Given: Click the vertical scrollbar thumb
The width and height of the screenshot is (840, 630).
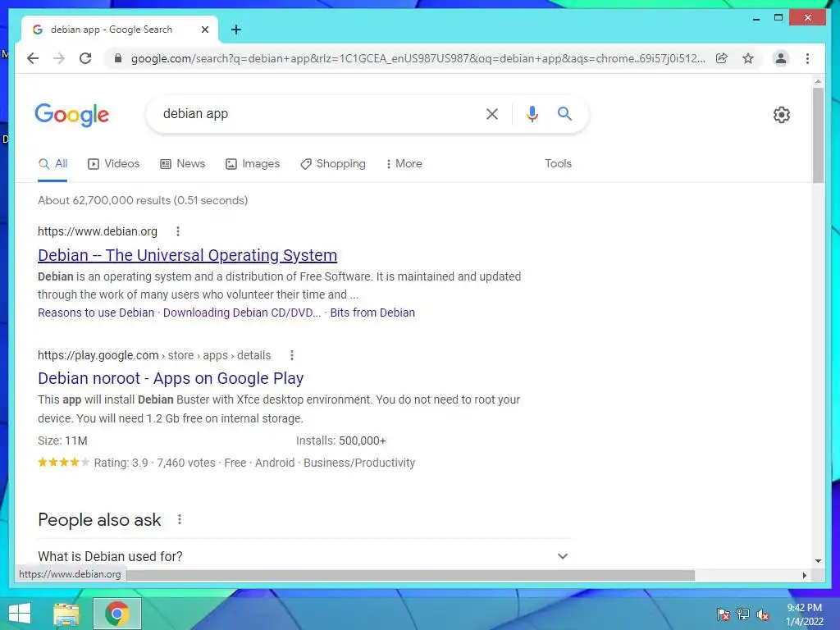Looking at the screenshot, I should (x=818, y=135).
